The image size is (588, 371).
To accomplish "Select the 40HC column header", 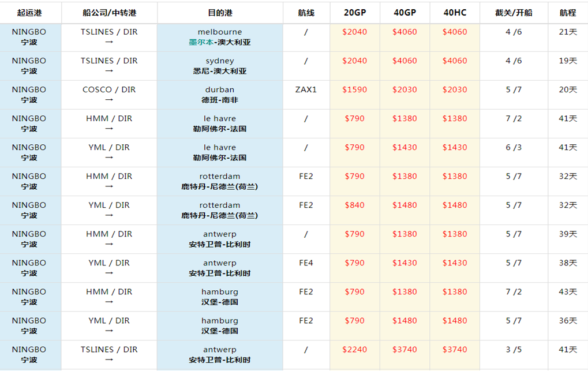I will coord(455,13).
